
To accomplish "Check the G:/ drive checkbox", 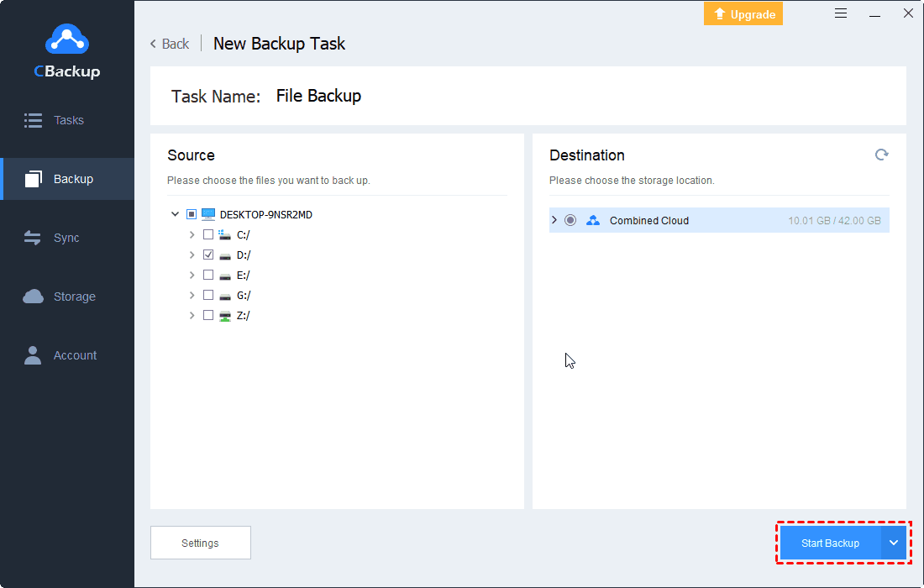I will click(x=208, y=295).
